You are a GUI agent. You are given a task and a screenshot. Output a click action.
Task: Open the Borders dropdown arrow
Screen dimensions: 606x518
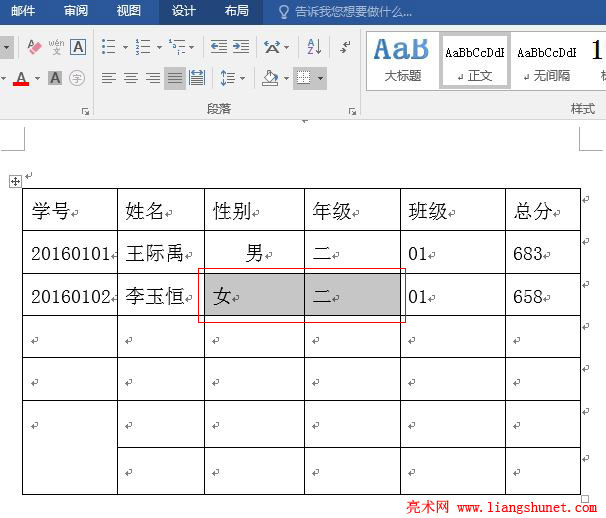321,78
